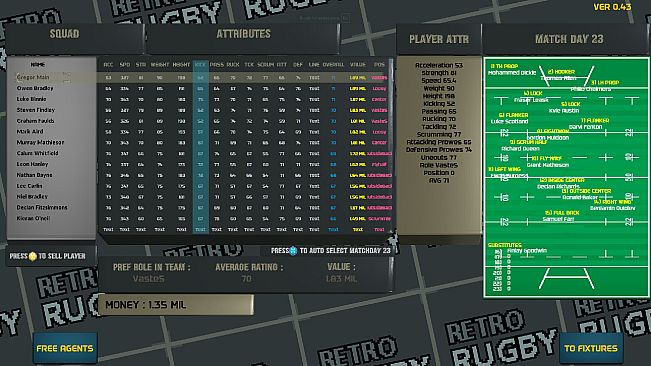
Task: Select player Lee Carlin in squad list
Action: [29, 186]
